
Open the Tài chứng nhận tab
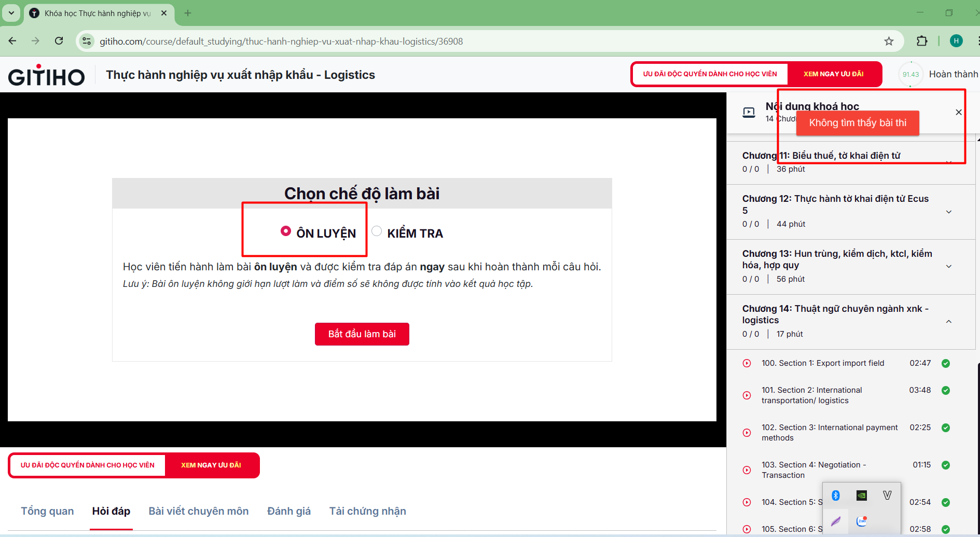(368, 511)
